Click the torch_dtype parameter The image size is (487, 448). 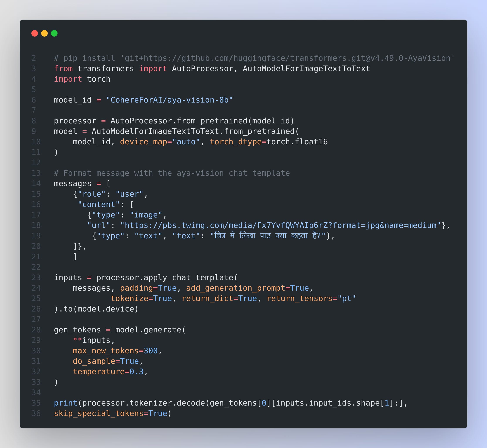pyautogui.click(x=235, y=141)
